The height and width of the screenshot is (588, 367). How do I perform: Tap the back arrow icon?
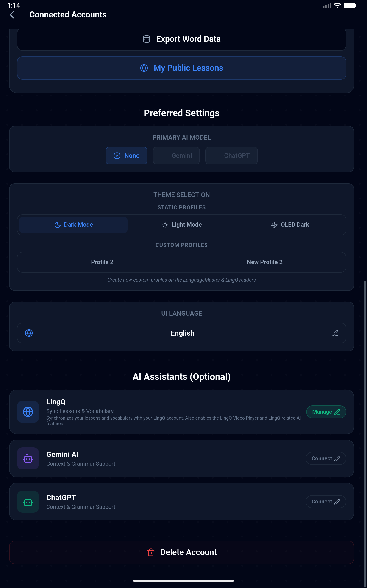12,15
